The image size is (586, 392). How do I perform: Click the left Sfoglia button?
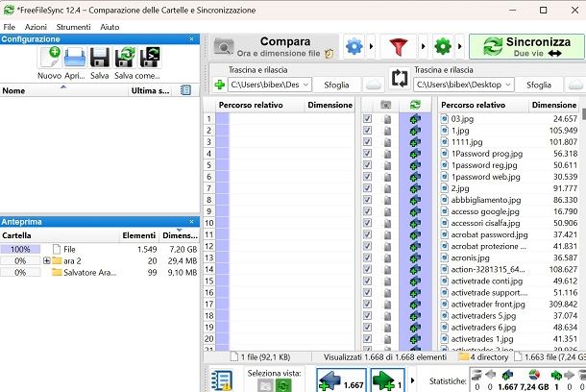tap(336, 85)
